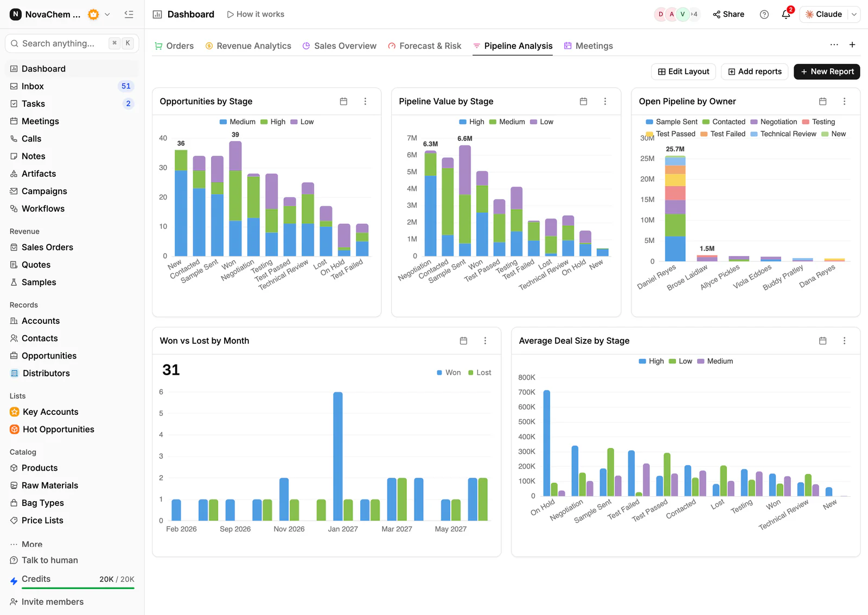Toggle Won series in Won vs Lost legend
Screen dimensions: 868x615
449,373
